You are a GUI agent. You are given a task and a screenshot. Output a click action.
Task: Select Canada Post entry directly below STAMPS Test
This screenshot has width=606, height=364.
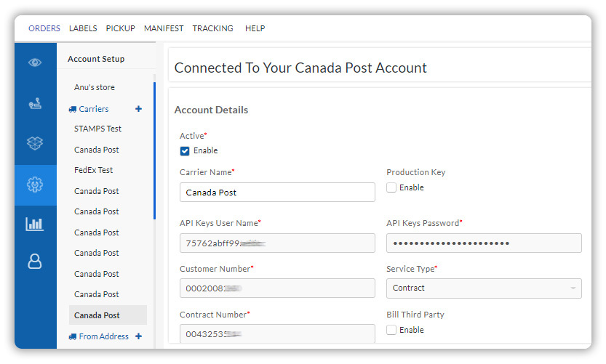[x=97, y=150]
